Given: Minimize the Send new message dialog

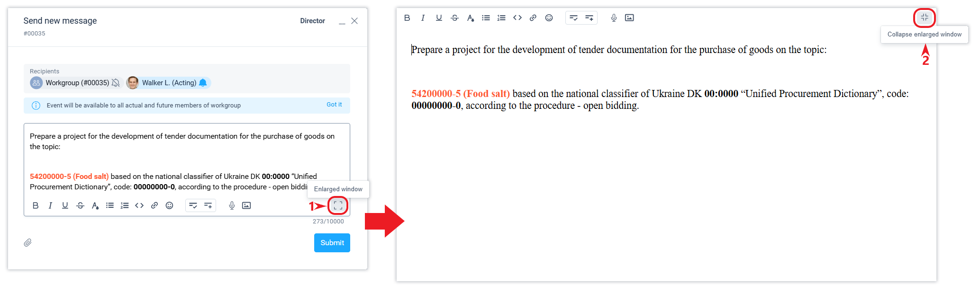Looking at the screenshot, I should tap(342, 22).
